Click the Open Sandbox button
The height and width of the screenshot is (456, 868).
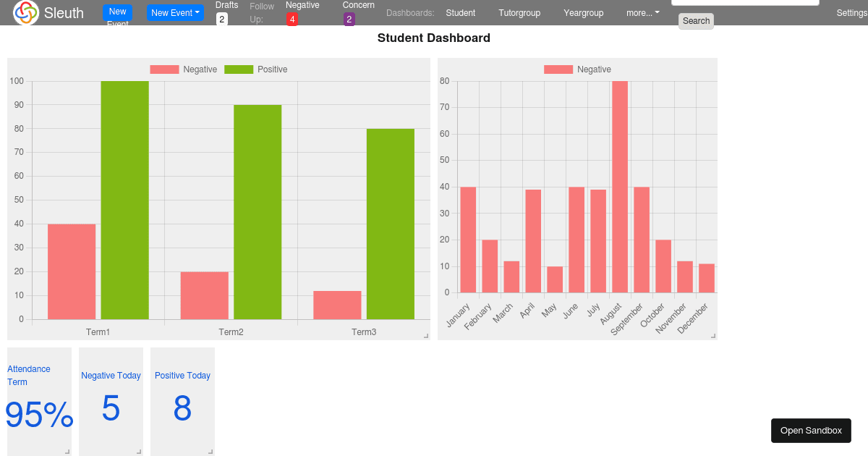click(x=811, y=430)
